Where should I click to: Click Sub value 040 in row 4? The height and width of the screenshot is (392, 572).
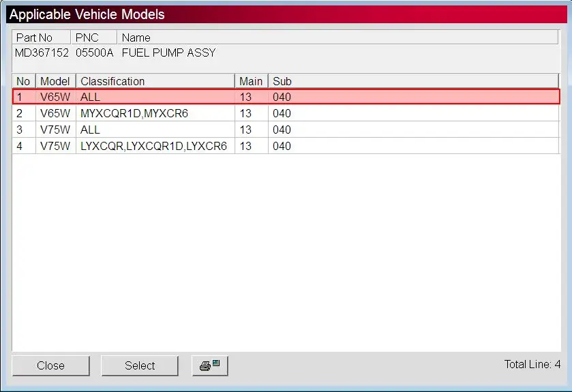click(x=414, y=146)
